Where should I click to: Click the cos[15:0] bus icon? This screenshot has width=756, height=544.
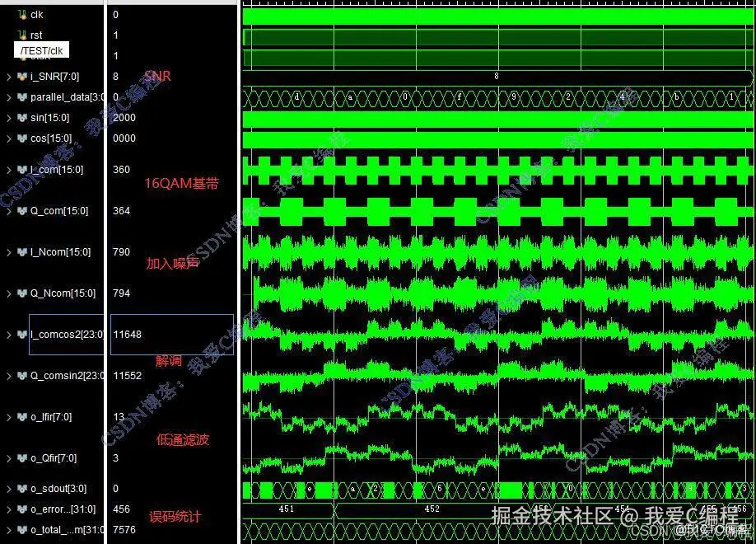[22, 138]
